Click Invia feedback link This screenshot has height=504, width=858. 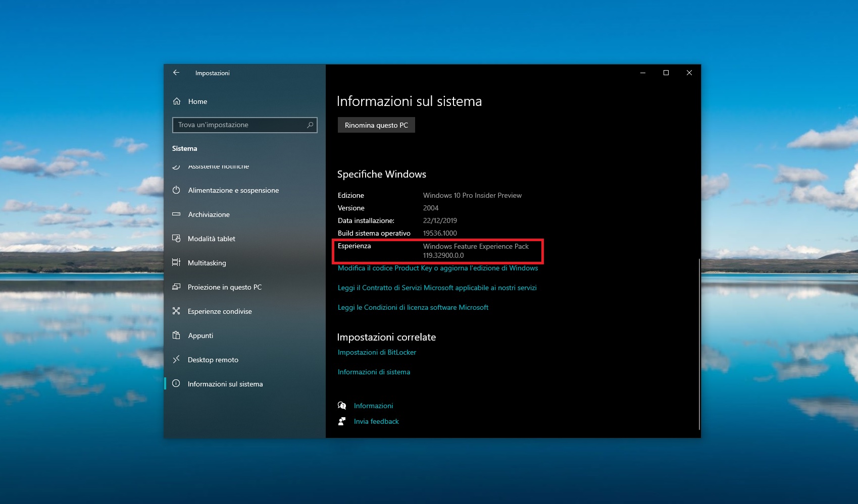pos(376,421)
